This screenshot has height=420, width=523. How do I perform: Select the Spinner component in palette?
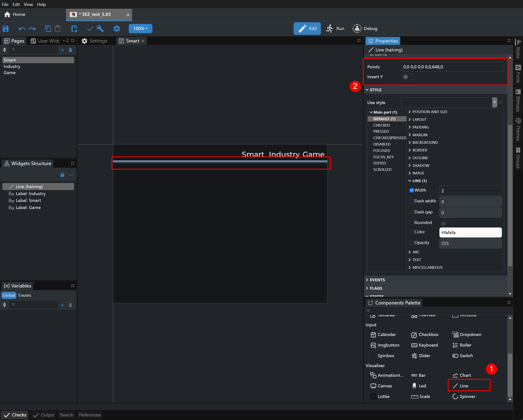click(x=463, y=396)
